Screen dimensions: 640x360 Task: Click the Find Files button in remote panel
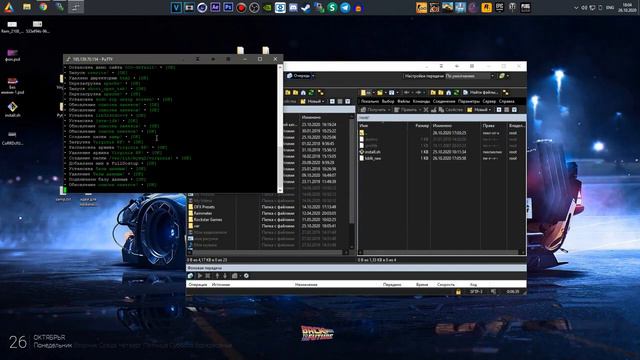[480, 93]
